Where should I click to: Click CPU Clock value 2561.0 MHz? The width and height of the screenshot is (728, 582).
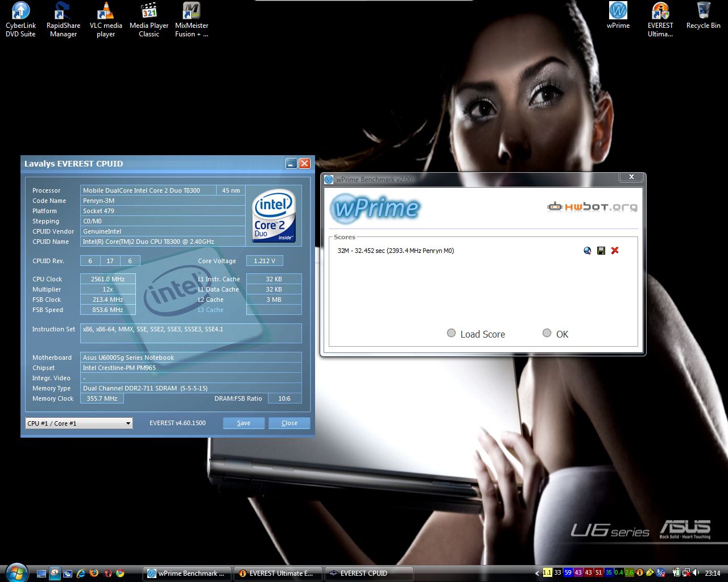pyautogui.click(x=107, y=279)
